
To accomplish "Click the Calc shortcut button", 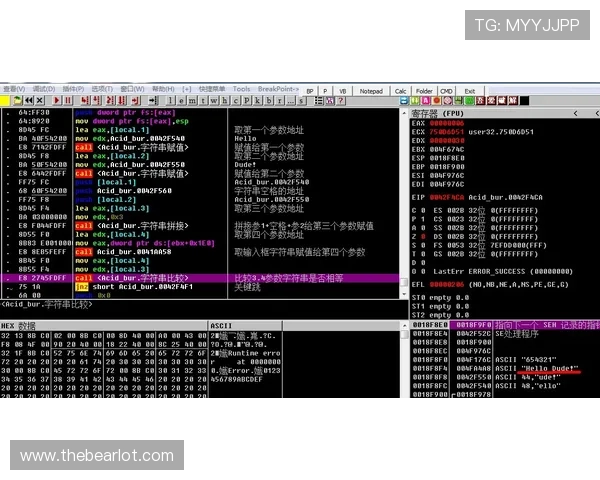I will point(400,90).
